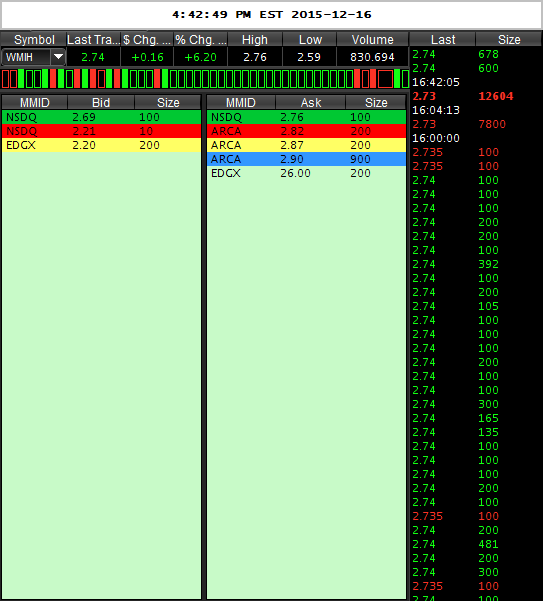
Task: Select the EDGX 2.20 bid row
Action: (102, 145)
